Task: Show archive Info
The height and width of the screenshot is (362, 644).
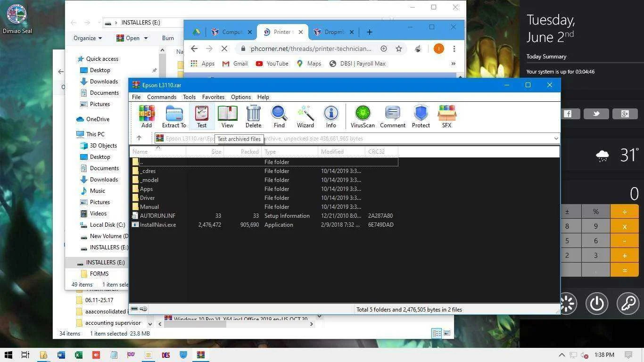Action: [331, 116]
